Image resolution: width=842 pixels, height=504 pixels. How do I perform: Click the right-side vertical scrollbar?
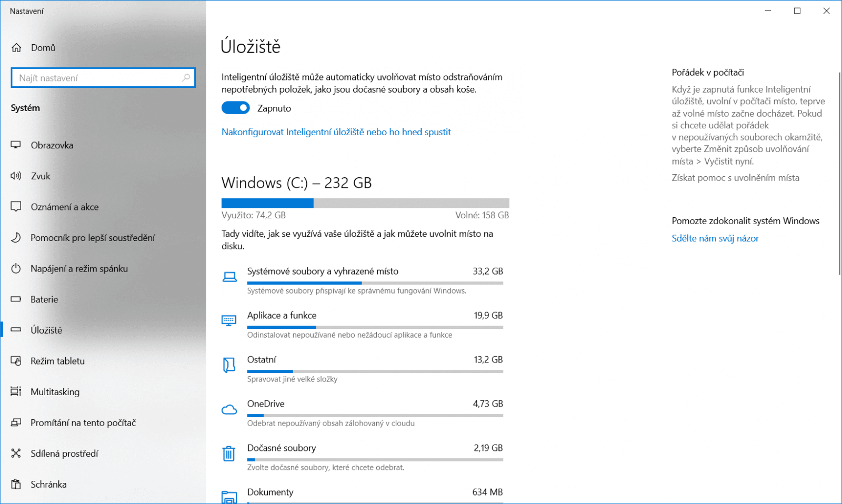coord(839,174)
